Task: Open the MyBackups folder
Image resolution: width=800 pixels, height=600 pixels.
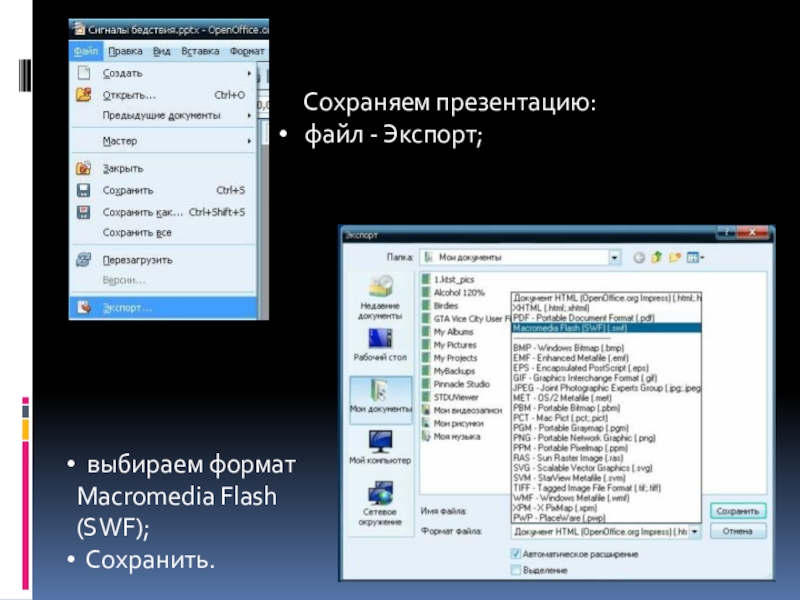Action: click(448, 371)
